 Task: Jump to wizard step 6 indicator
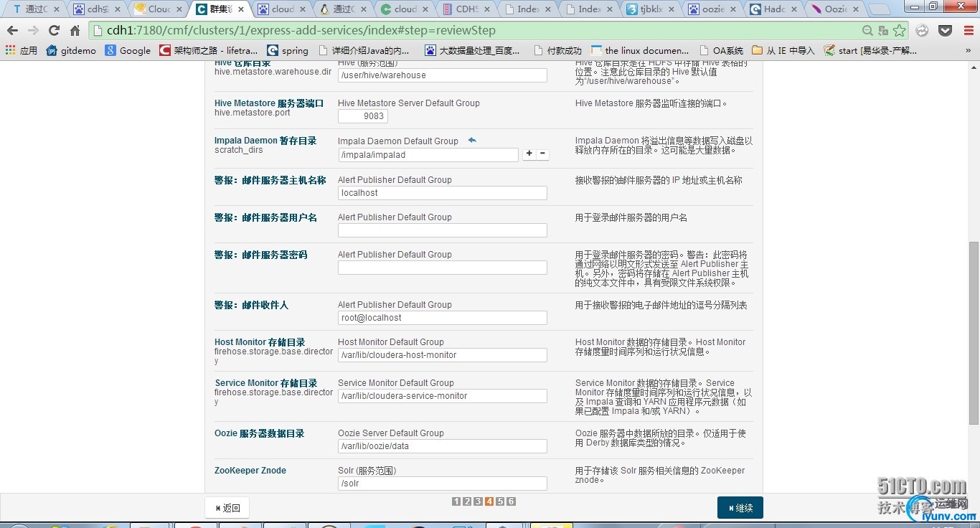(x=511, y=501)
